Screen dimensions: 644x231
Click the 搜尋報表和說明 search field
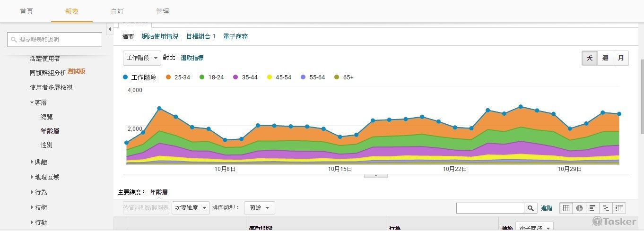coord(55,40)
